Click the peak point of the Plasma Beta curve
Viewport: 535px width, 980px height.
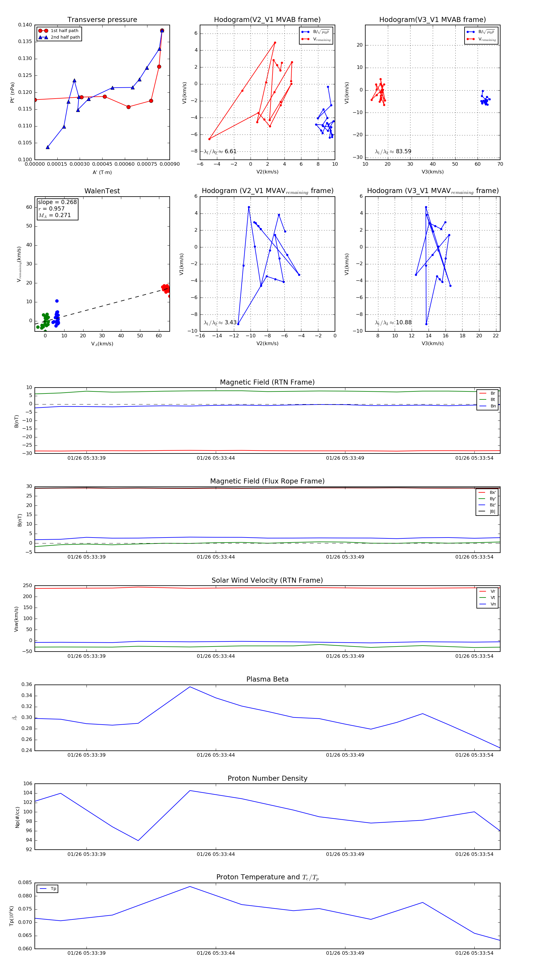coord(190,687)
